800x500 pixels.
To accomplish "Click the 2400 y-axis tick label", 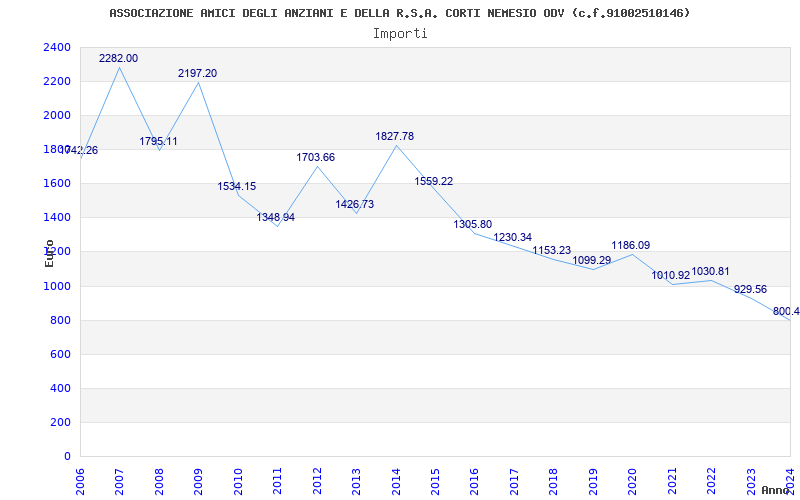I will [x=57, y=47].
